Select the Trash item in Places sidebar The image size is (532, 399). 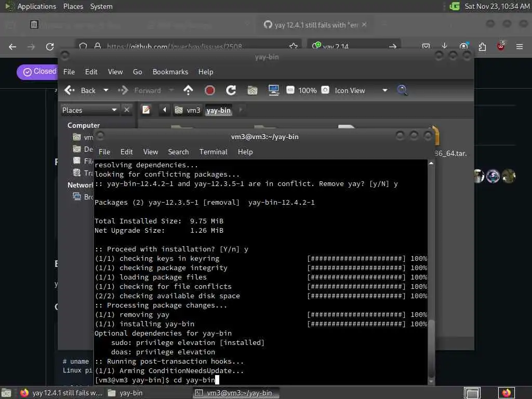[83, 172]
